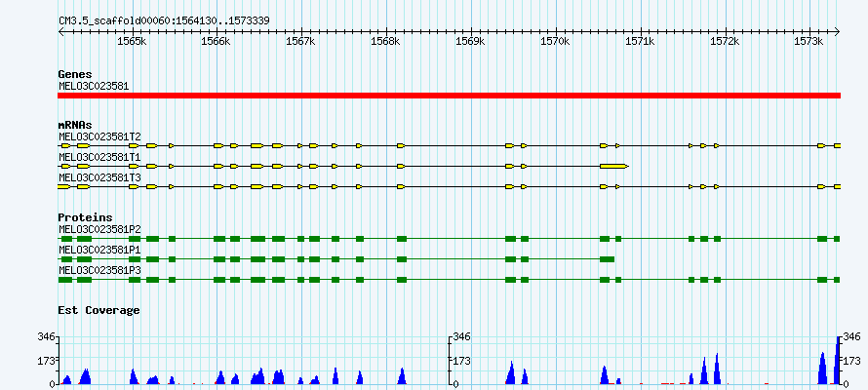Click the 1565k ruler tick label
Image resolution: width=868 pixels, height=390 pixels.
coord(134,42)
